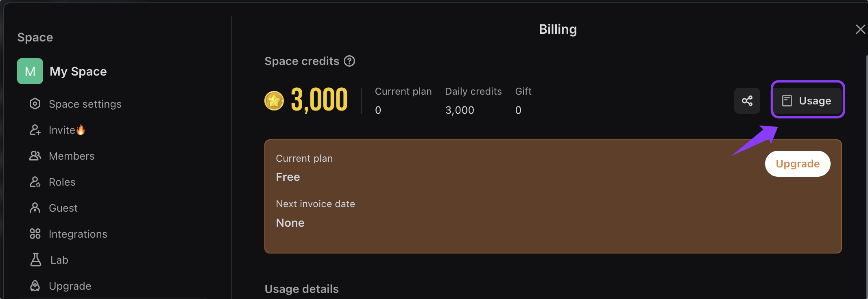The height and width of the screenshot is (299, 868).
Task: Select the My Space workspace avatar
Action: (x=30, y=71)
